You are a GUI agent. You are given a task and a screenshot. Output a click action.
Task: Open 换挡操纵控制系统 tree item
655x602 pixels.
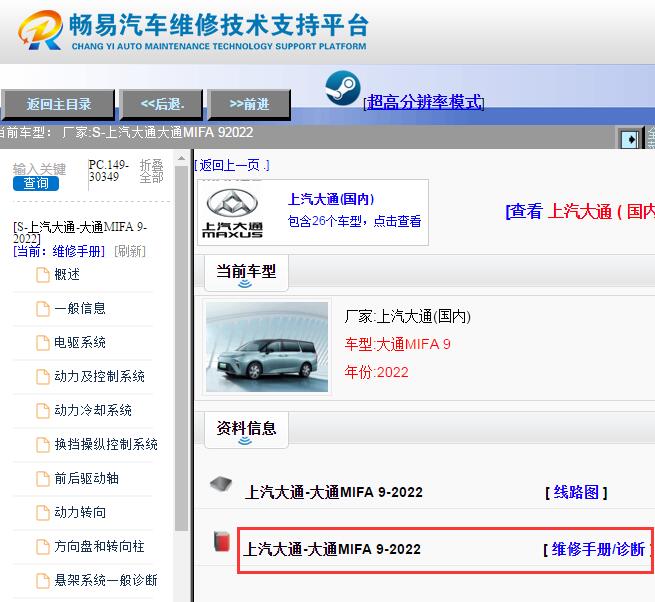pyautogui.click(x=106, y=444)
